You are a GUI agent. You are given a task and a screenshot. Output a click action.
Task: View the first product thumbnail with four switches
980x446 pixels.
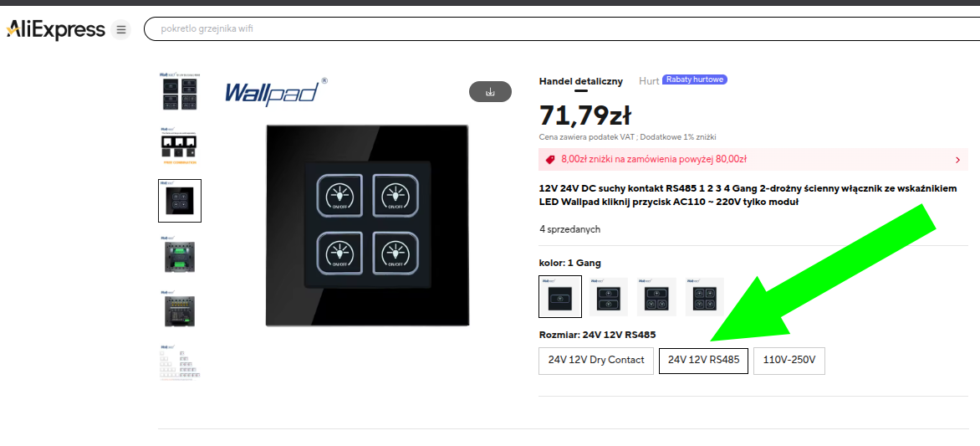pyautogui.click(x=180, y=93)
